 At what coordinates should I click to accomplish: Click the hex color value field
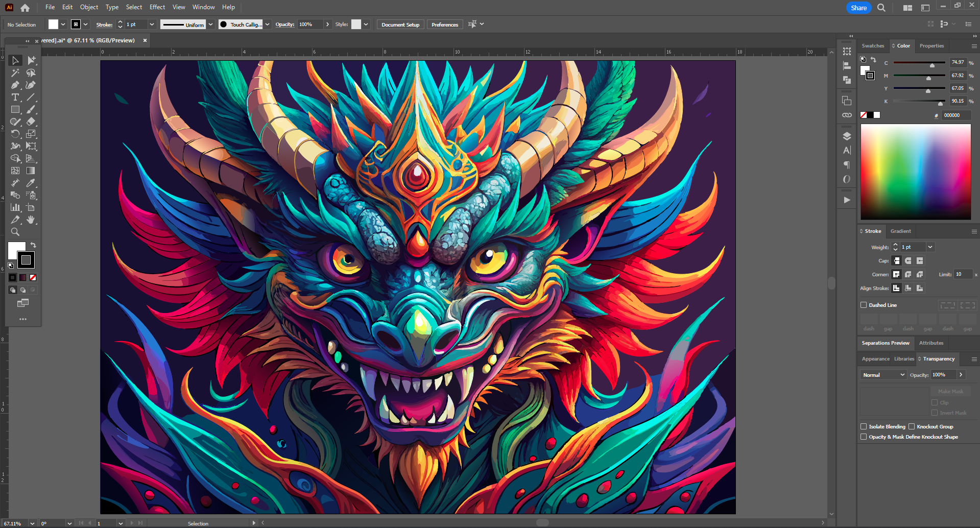point(956,115)
